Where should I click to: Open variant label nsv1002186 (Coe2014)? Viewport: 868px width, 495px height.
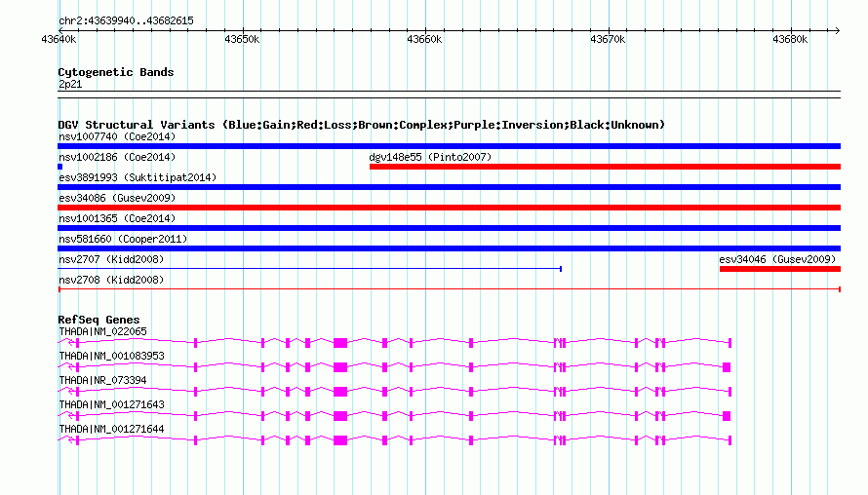[117, 157]
